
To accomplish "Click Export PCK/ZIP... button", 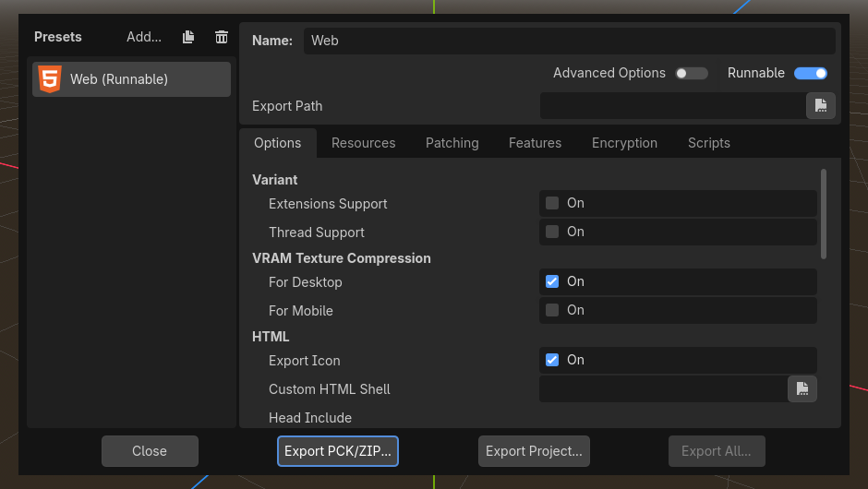I will pos(338,451).
